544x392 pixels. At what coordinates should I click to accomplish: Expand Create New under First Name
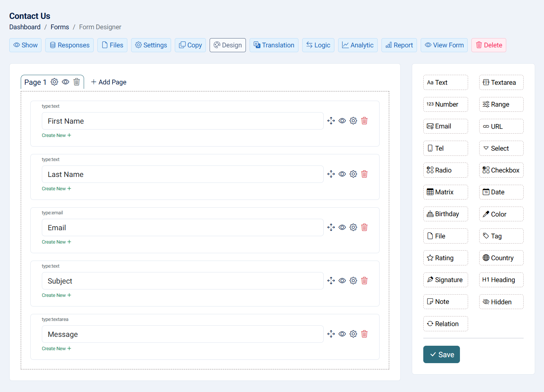tap(56, 135)
